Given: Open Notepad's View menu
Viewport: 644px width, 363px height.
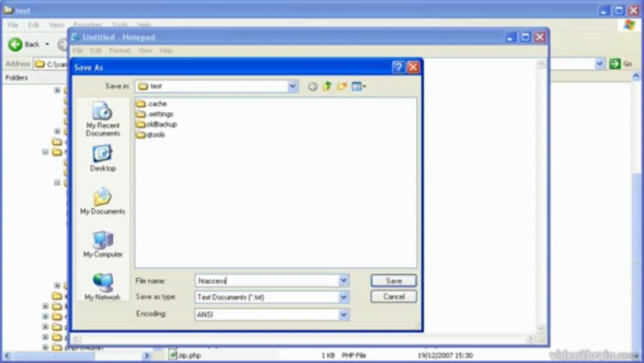Looking at the screenshot, I should tap(145, 50).
